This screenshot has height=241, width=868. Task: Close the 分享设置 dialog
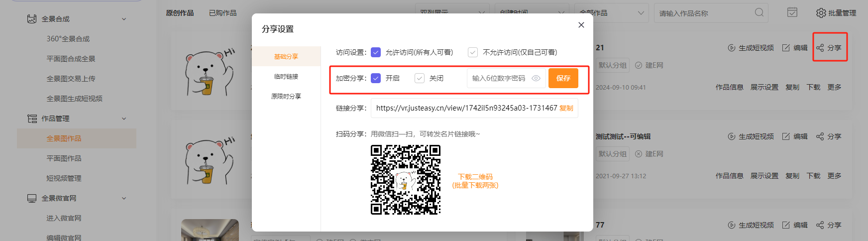(x=581, y=25)
